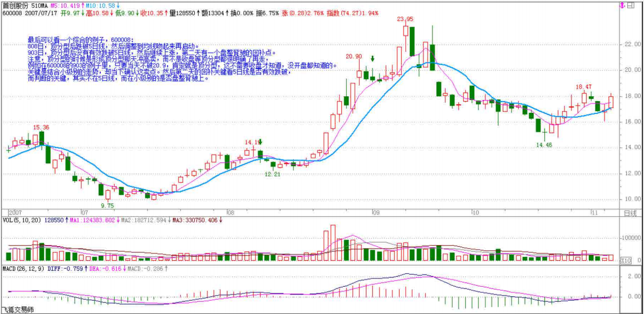Click the M5 moving average value
This screenshot has height=314, width=644.
pos(64,6)
